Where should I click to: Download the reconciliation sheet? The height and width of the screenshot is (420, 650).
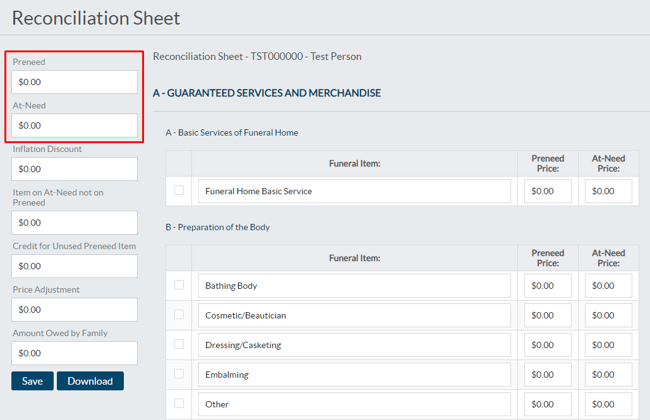(90, 381)
